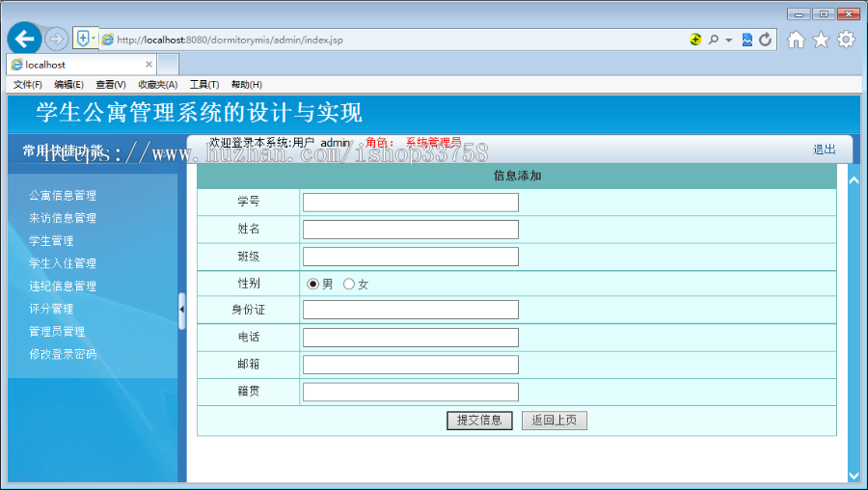Click the 常用快捷功能 sidebar heading
The width and height of the screenshot is (868, 490).
point(63,150)
